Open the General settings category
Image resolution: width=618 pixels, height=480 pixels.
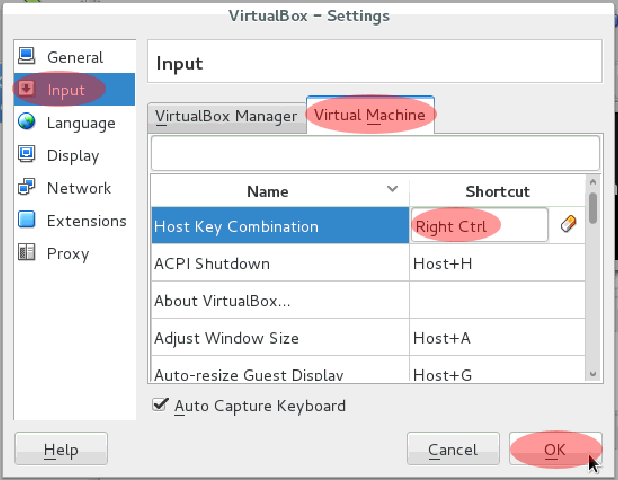pos(74,56)
